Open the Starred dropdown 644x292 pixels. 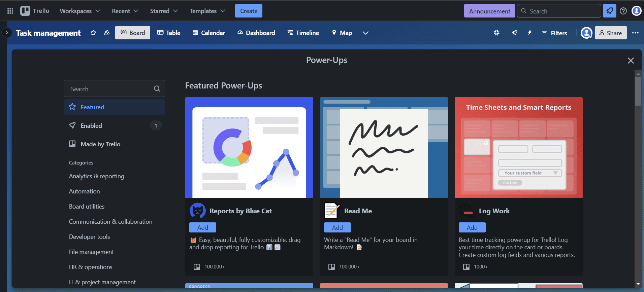pyautogui.click(x=164, y=11)
